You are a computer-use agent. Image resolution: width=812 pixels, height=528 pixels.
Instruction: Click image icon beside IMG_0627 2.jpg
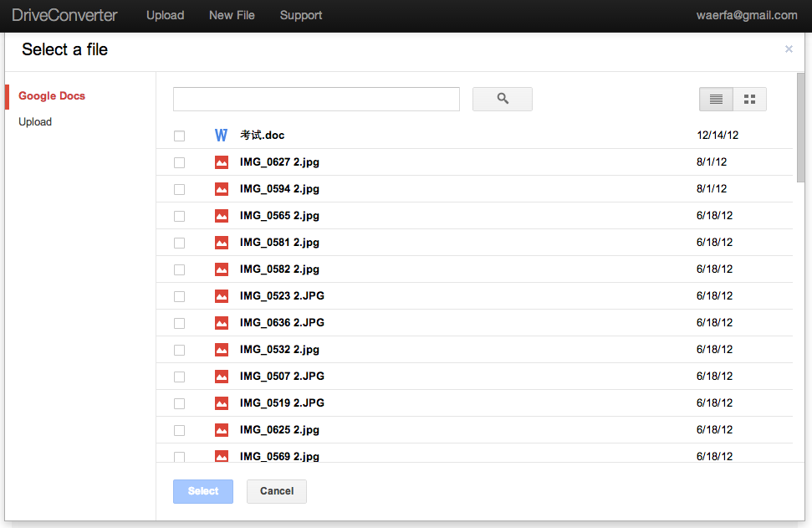pos(222,162)
